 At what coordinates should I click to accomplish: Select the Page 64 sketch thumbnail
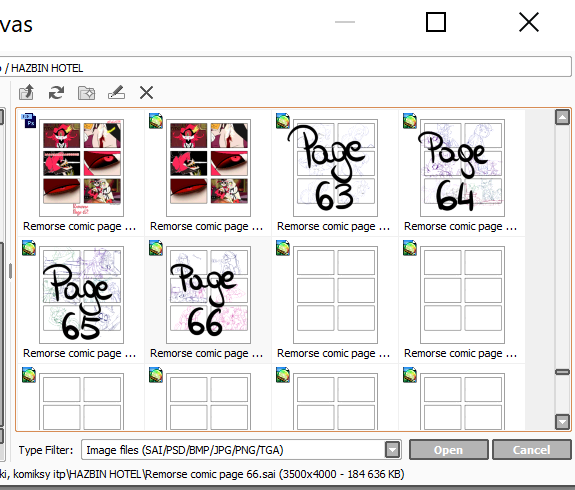[x=462, y=168]
